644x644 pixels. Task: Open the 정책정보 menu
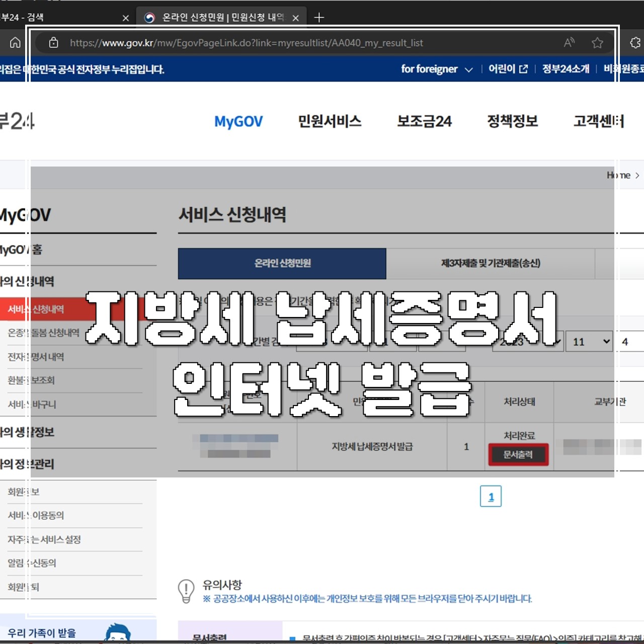pyautogui.click(x=513, y=121)
